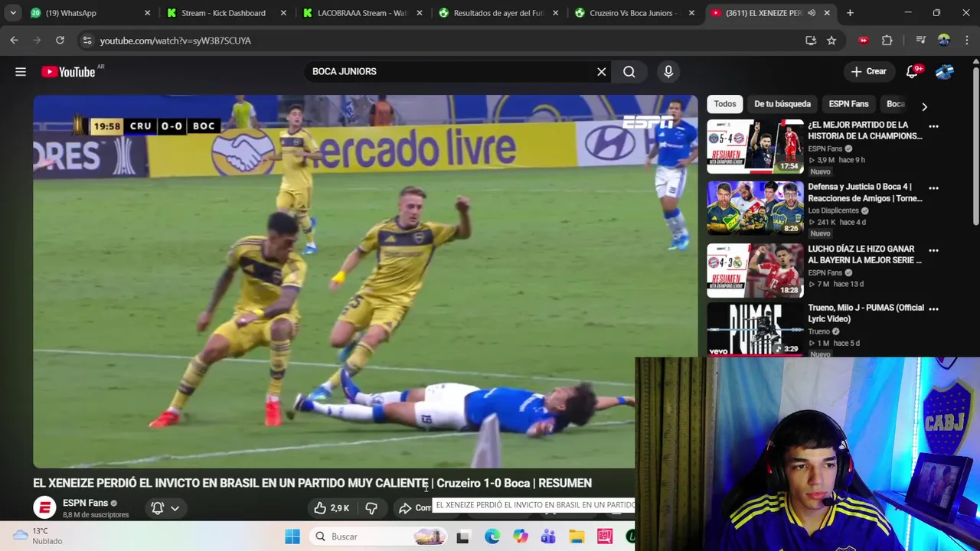Open the Windows Start menu
The height and width of the screenshot is (551, 980).
(x=292, y=536)
